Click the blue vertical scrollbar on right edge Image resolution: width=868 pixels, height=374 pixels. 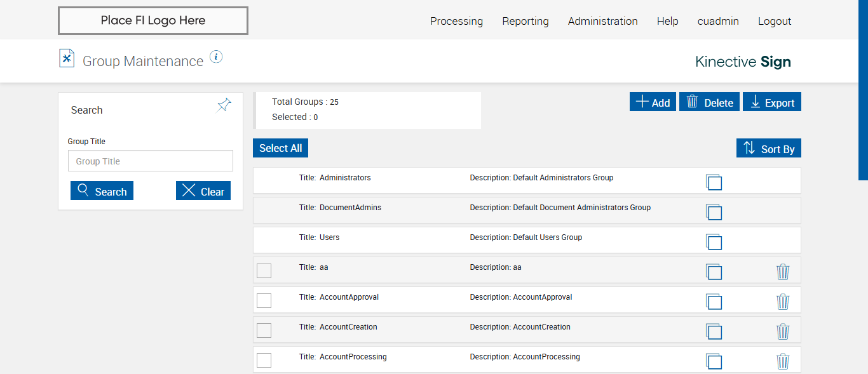pos(863,89)
